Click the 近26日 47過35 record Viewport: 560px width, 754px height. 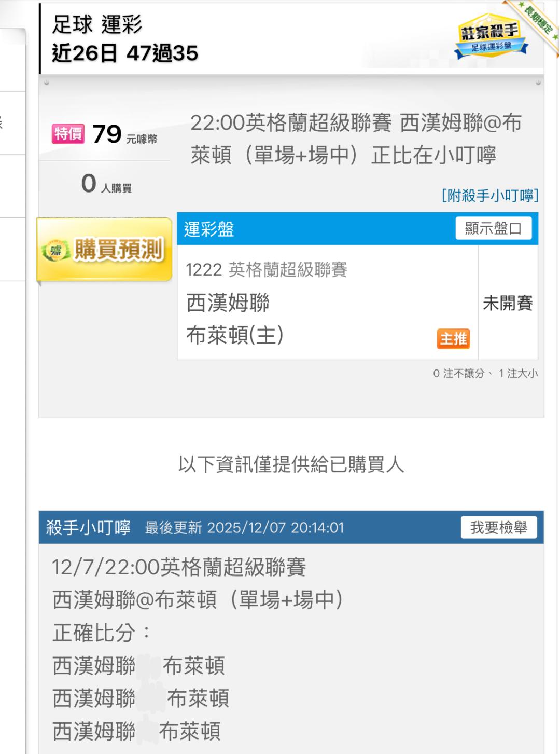coord(125,53)
